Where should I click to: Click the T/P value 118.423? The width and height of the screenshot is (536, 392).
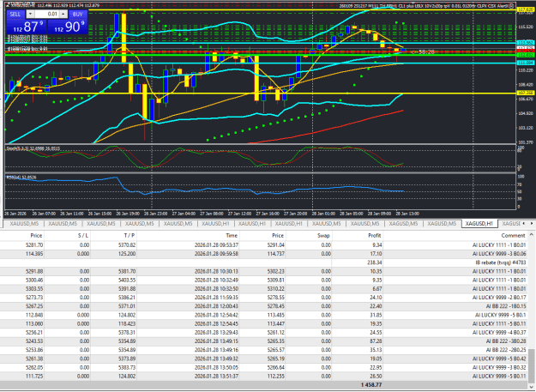(128, 323)
